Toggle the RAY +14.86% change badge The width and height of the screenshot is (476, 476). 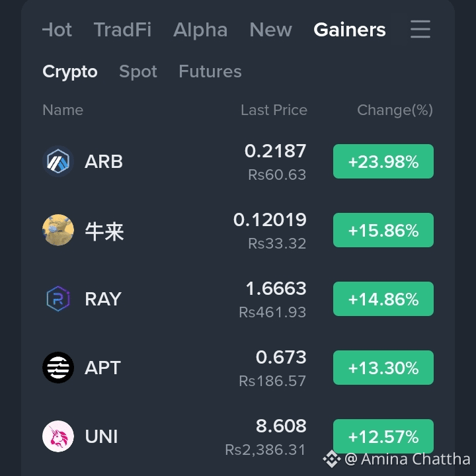point(383,299)
